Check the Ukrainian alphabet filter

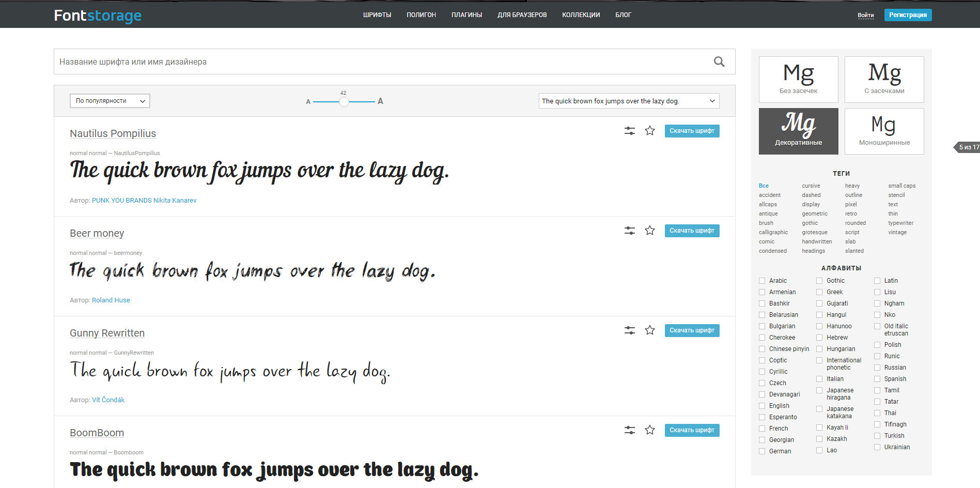click(x=877, y=447)
